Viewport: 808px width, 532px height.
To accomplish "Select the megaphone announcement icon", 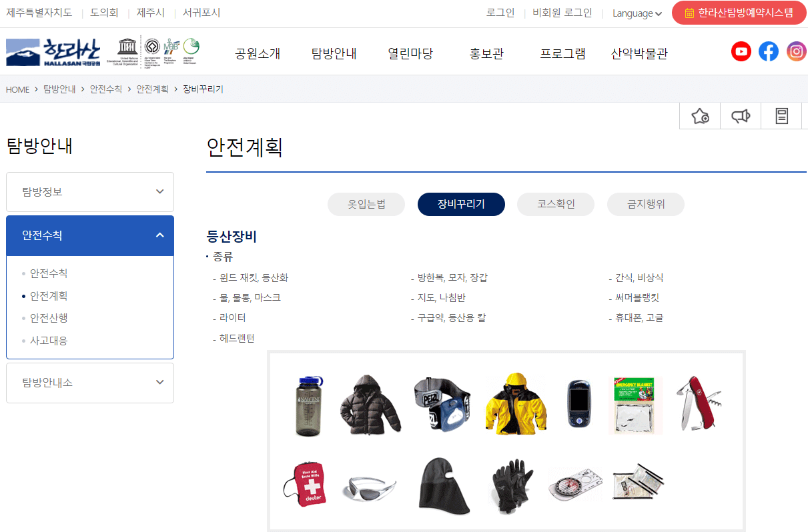I will click(x=740, y=115).
